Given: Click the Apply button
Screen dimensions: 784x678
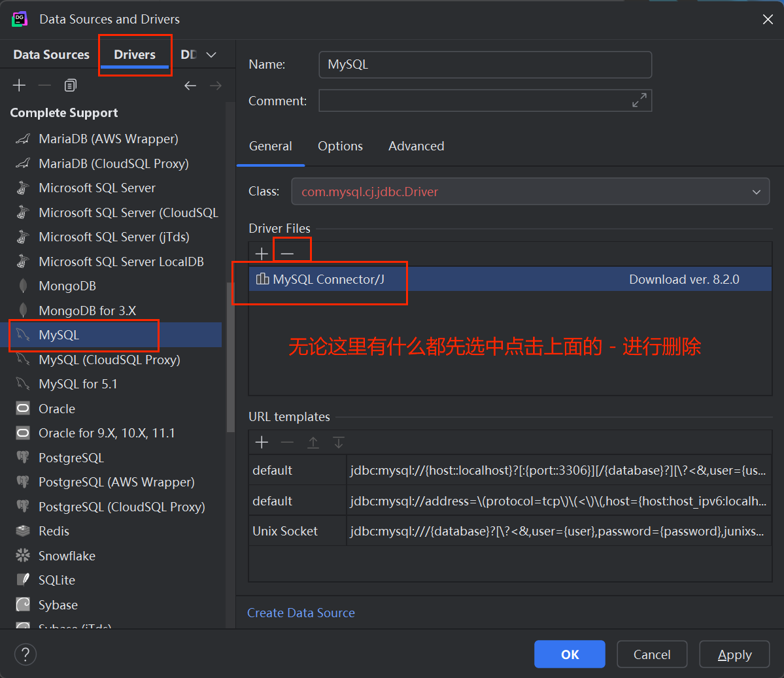Looking at the screenshot, I should (734, 654).
